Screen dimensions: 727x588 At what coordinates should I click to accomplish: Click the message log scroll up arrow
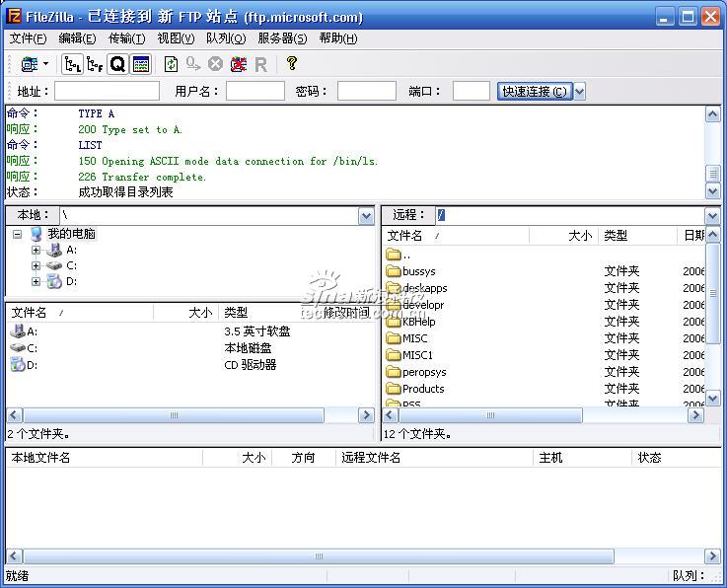click(x=712, y=114)
